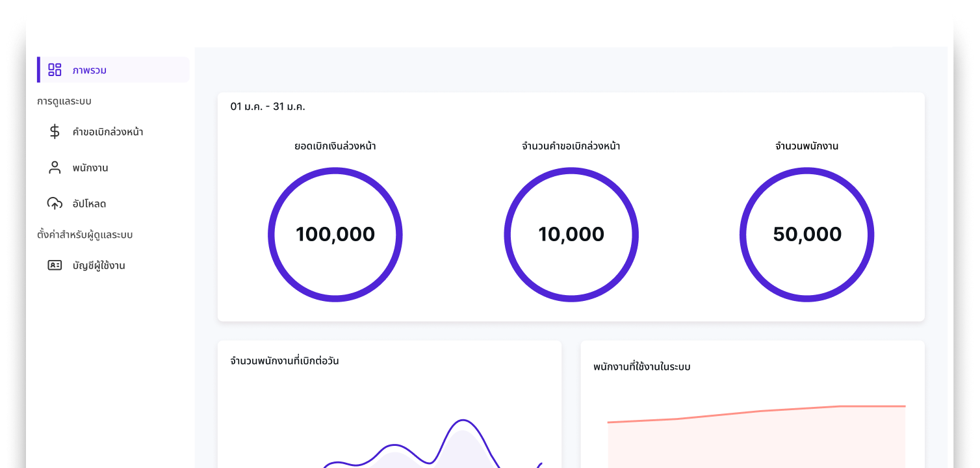980x468 pixels.
Task: Select the บัญชีผู้ใช้งาน text label
Action: pyautogui.click(x=99, y=265)
